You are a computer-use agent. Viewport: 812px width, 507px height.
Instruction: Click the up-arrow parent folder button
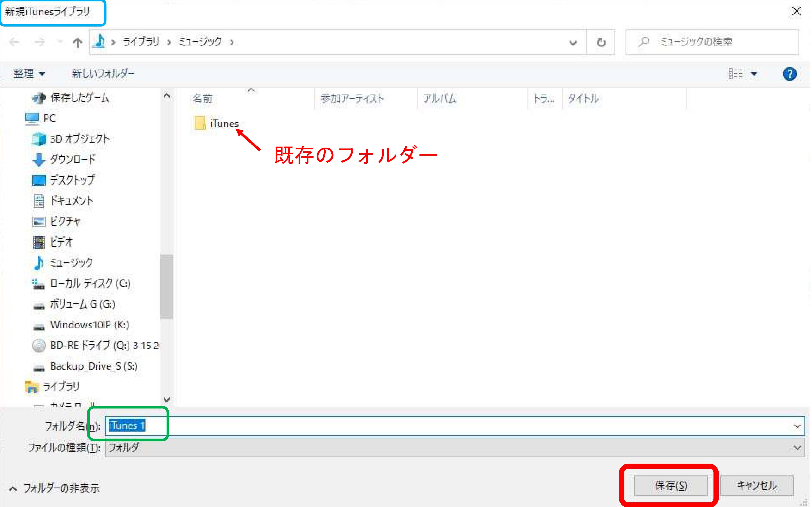[x=77, y=43]
